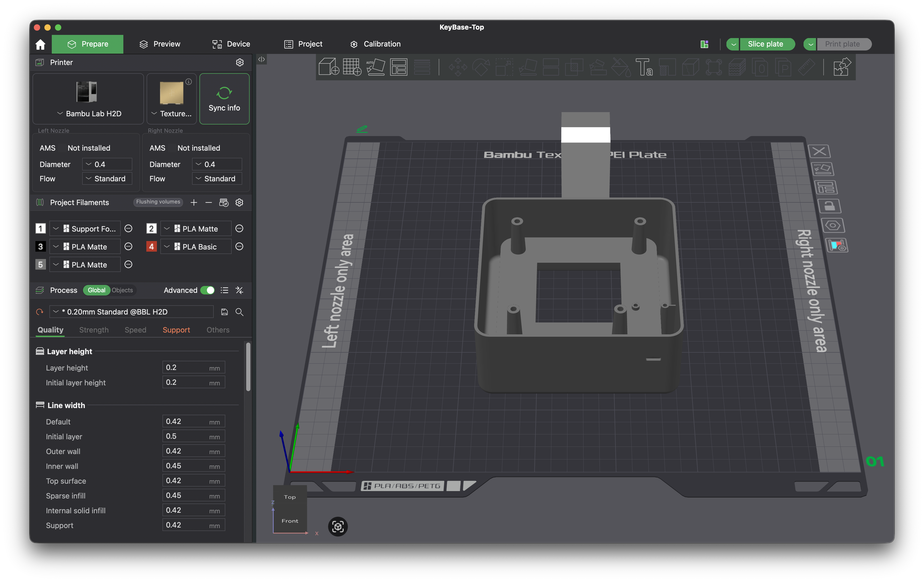Remove a filament with minus icon
Image resolution: width=924 pixels, height=582 pixels.
(208, 202)
